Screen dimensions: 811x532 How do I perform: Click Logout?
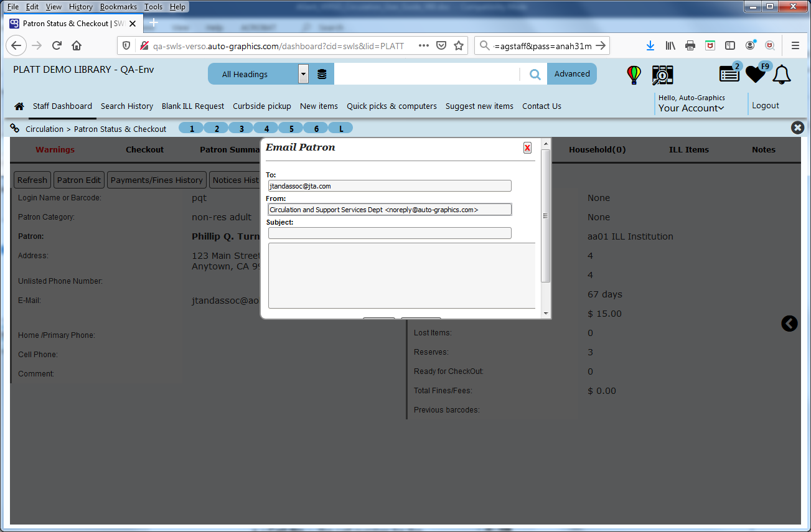(765, 106)
